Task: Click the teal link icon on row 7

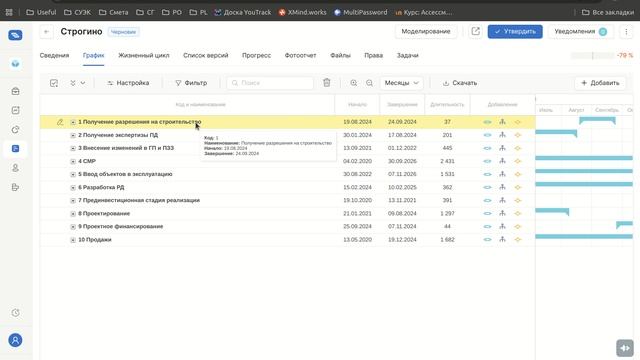Action: tap(487, 200)
